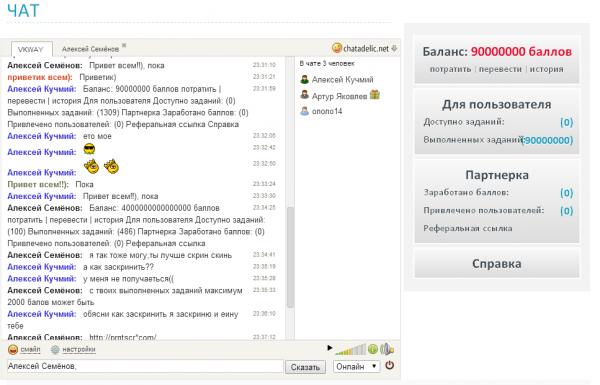Click the chat messages scrollbar thumb
The height and width of the screenshot is (385, 600).
[x=290, y=257]
